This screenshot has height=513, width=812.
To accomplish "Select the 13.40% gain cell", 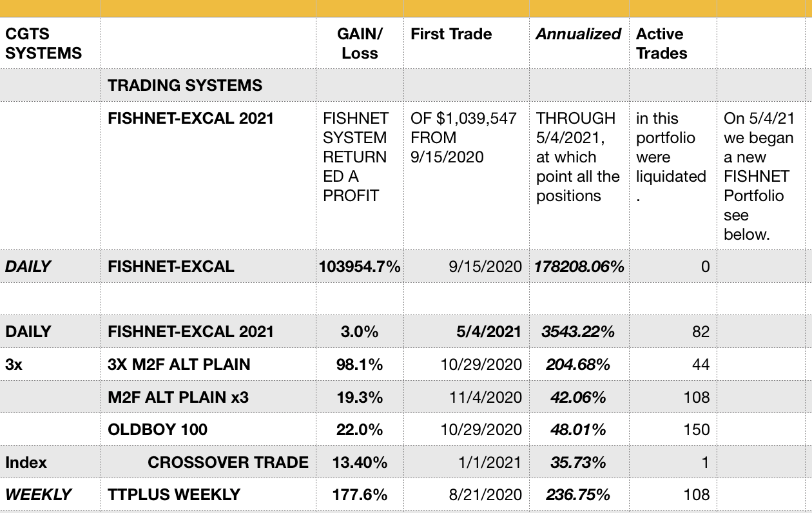I will (x=360, y=462).
